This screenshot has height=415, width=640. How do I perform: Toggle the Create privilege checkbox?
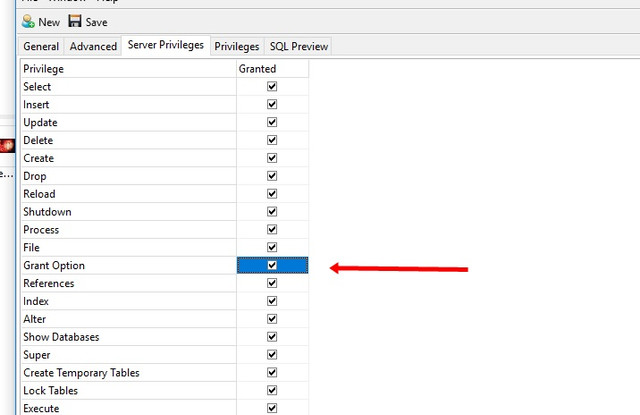[x=272, y=158]
